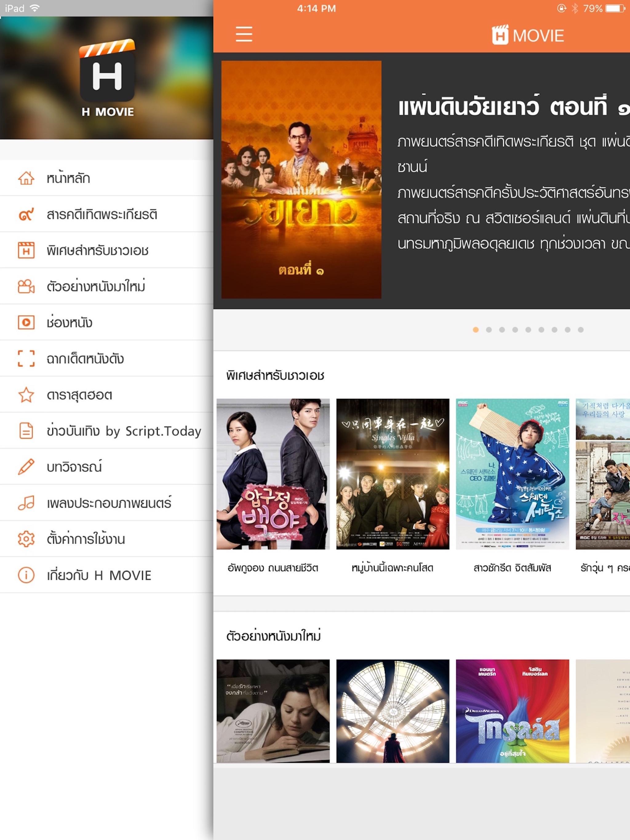
Task: Select the last carousel page dot
Action: [580, 330]
